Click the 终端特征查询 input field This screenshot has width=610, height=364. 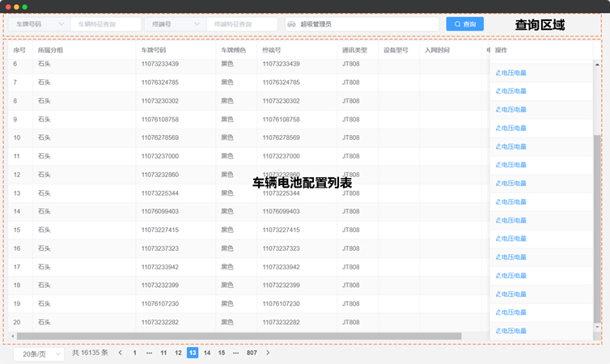[241, 24]
